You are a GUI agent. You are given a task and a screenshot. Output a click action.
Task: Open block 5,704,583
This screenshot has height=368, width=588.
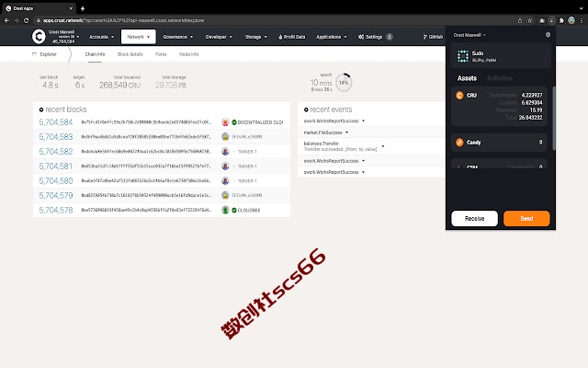(x=56, y=137)
